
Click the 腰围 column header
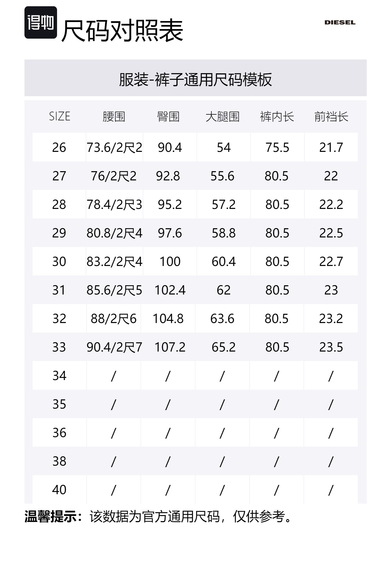114,117
